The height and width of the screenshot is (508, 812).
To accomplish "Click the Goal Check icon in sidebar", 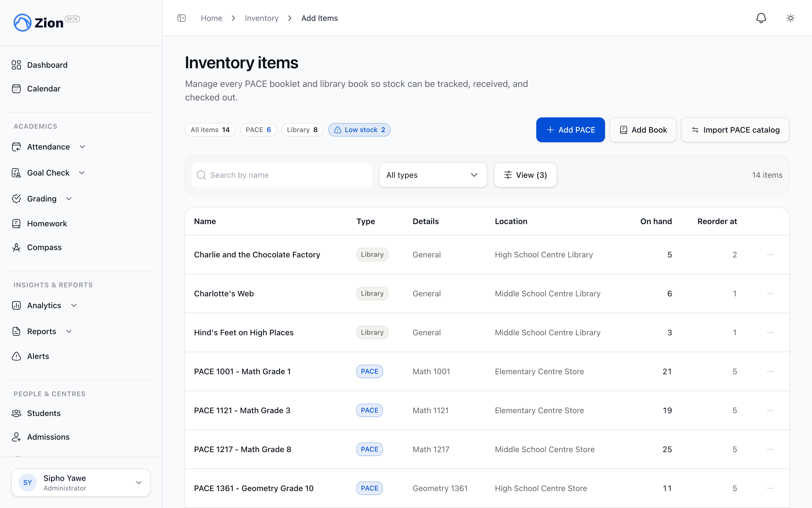I will pos(16,173).
